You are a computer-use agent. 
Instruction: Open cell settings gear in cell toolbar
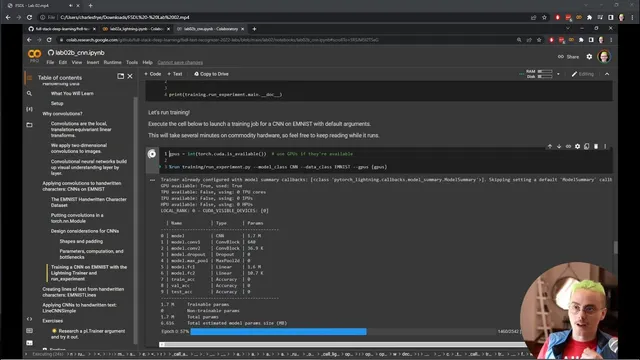tap(578, 146)
